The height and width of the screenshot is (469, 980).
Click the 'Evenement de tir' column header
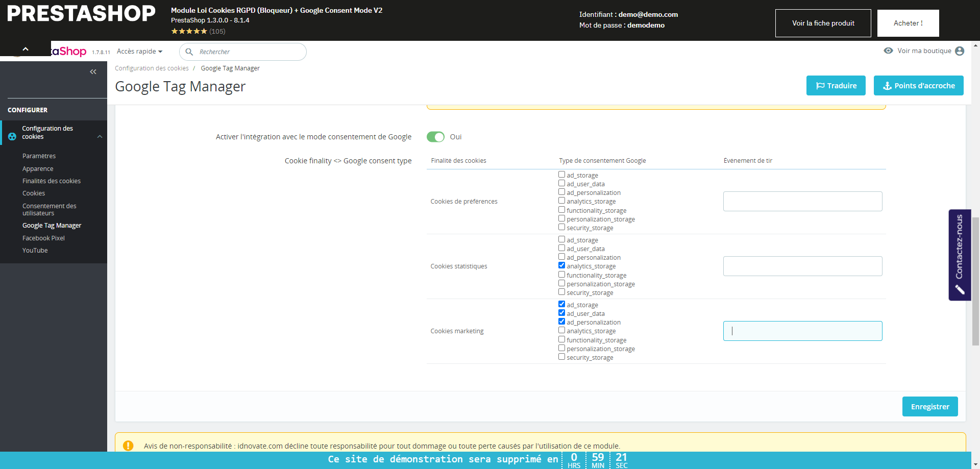pos(748,161)
